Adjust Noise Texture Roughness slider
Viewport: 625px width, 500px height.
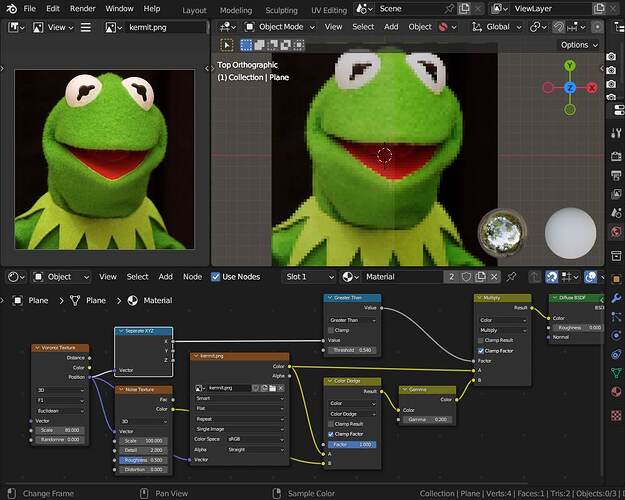click(143, 460)
